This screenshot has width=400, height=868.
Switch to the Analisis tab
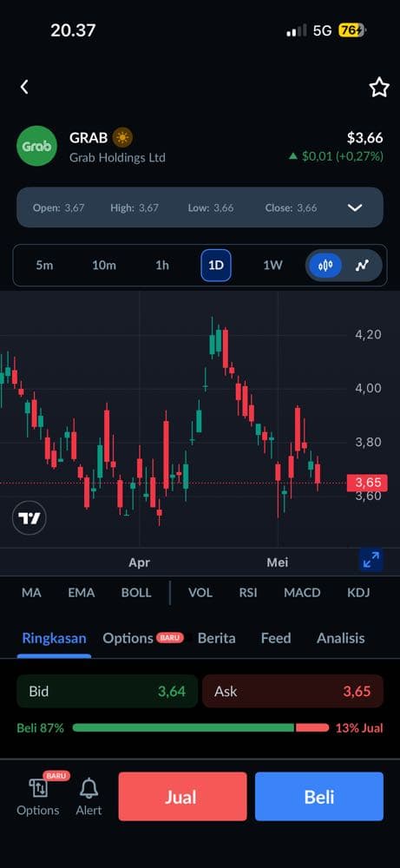pyautogui.click(x=341, y=638)
